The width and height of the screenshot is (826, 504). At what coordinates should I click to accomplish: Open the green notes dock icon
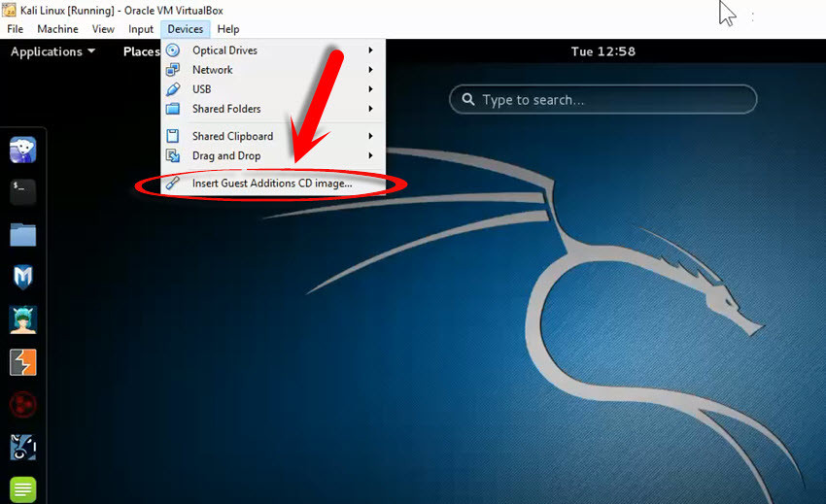[22, 489]
